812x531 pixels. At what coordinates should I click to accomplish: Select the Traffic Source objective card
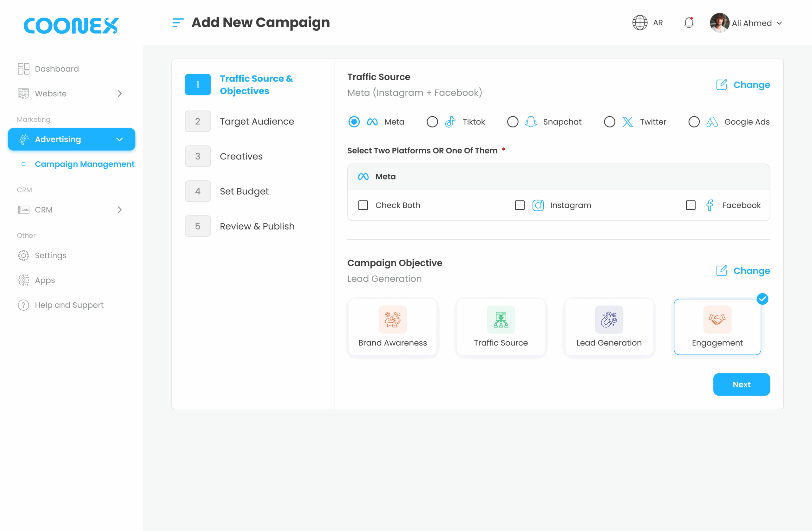tap(501, 327)
